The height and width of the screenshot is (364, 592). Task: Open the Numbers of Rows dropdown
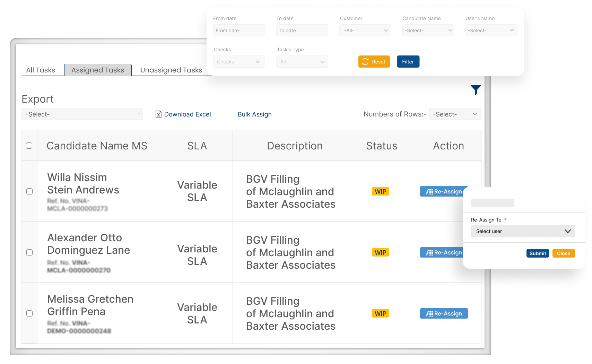455,114
